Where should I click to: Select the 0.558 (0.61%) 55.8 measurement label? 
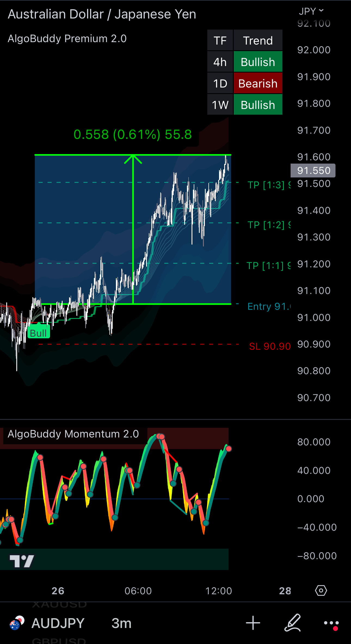click(x=133, y=135)
